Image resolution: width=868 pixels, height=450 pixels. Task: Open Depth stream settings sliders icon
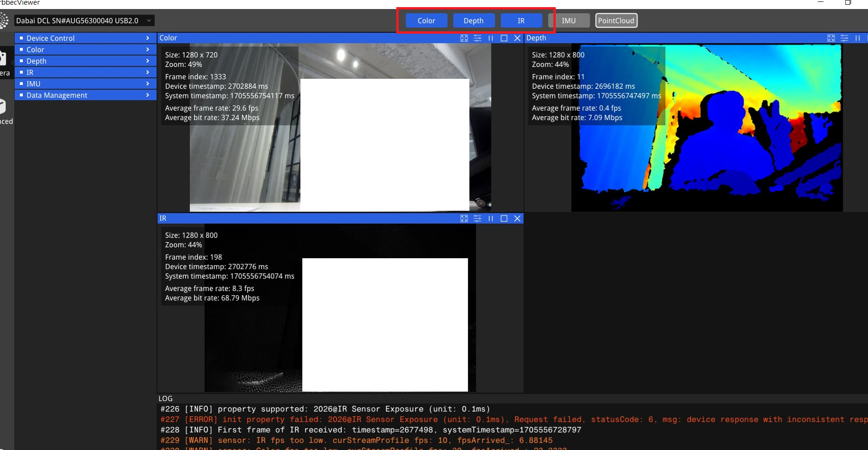(844, 38)
